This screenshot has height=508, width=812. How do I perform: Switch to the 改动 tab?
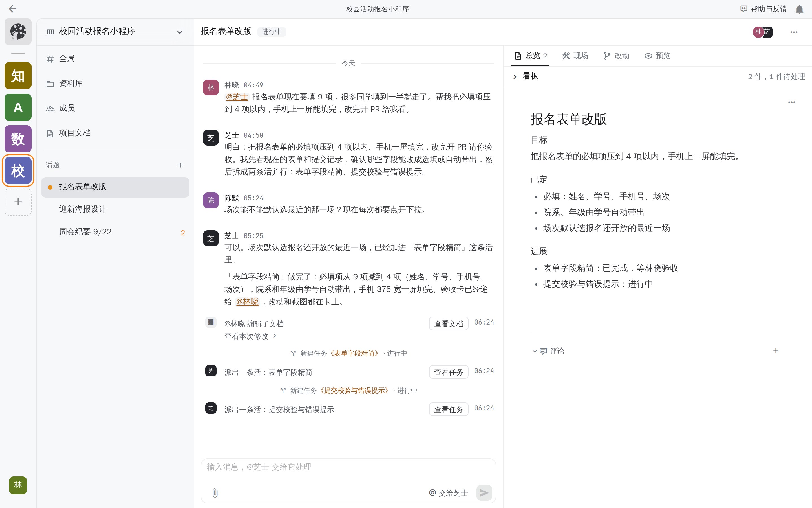[x=616, y=56]
